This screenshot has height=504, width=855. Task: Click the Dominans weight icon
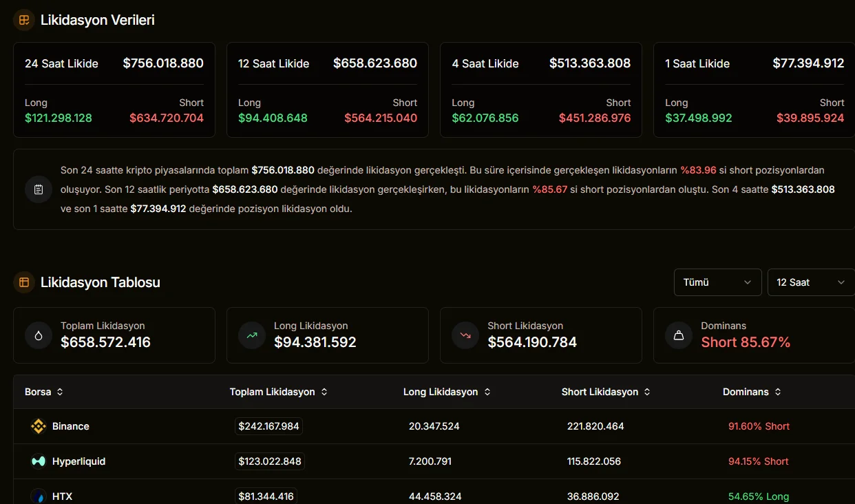click(x=679, y=335)
